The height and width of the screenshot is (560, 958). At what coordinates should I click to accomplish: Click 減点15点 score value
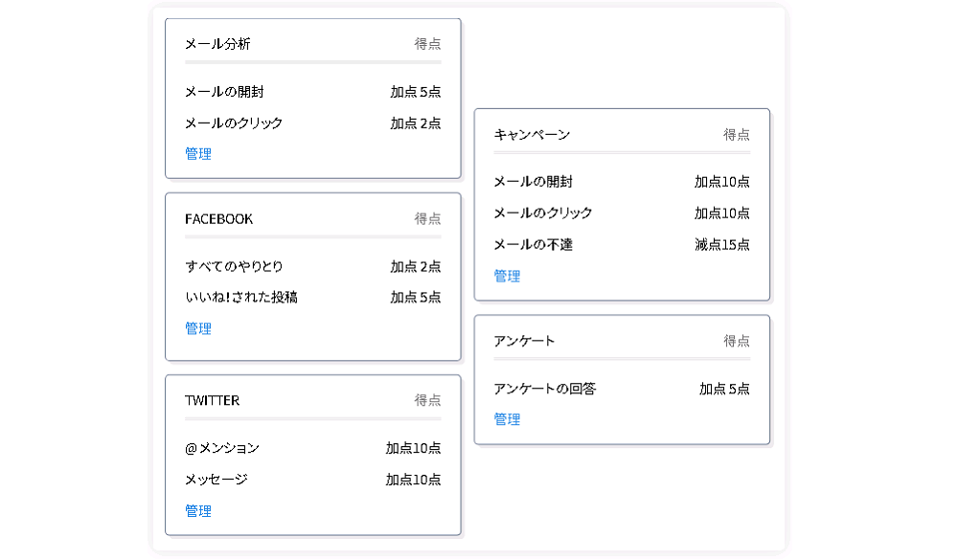coord(722,245)
